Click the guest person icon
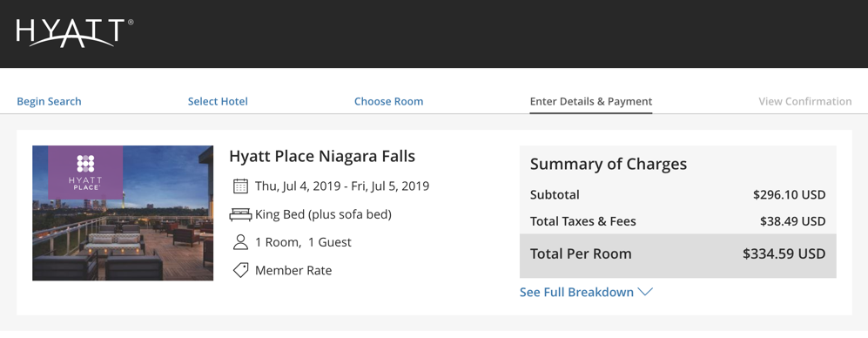Screen dimensions: 868x338 point(240,242)
